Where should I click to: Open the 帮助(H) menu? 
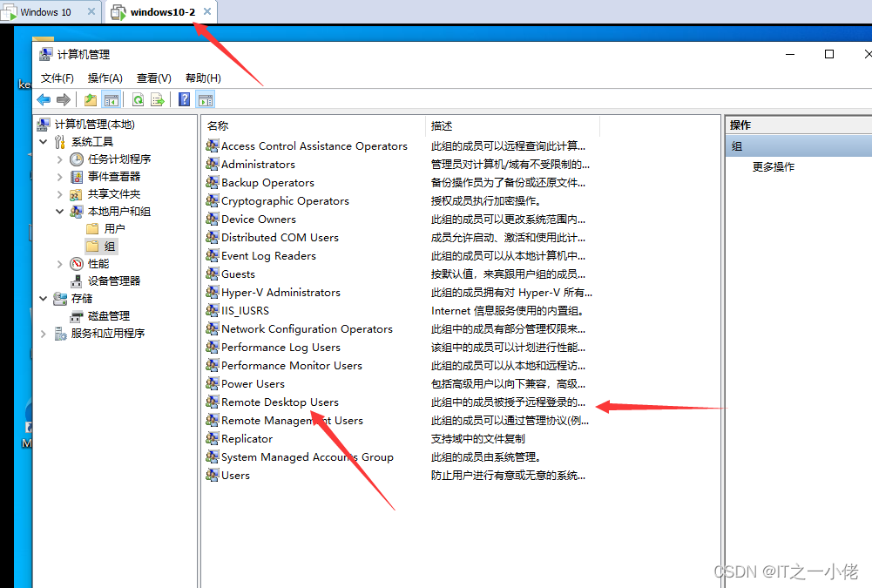coord(203,78)
